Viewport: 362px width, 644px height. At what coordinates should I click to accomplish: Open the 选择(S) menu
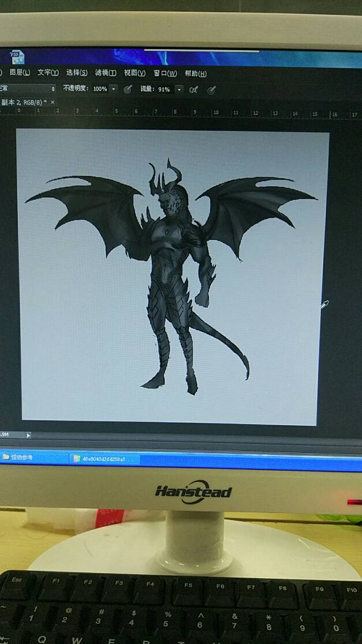(77, 73)
